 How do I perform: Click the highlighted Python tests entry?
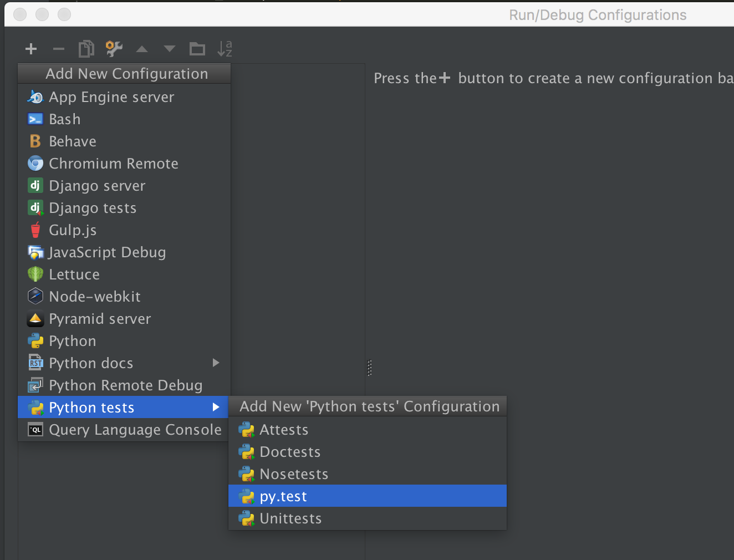(124, 408)
